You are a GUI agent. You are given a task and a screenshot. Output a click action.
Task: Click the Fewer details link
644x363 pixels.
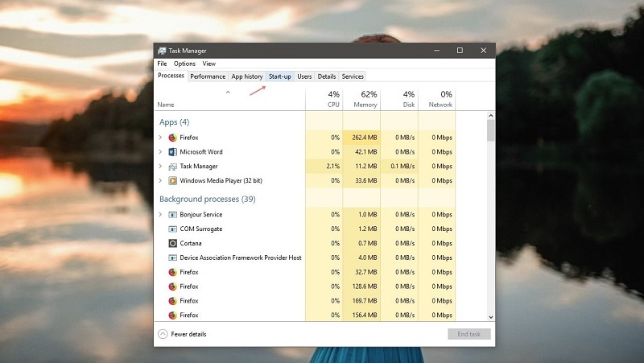click(x=188, y=334)
